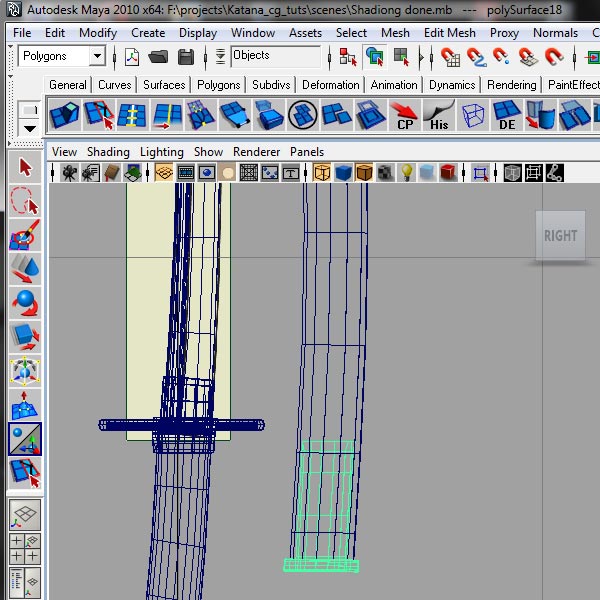The height and width of the screenshot is (600, 600).
Task: Click the Open Scene folder icon
Action: 158,57
